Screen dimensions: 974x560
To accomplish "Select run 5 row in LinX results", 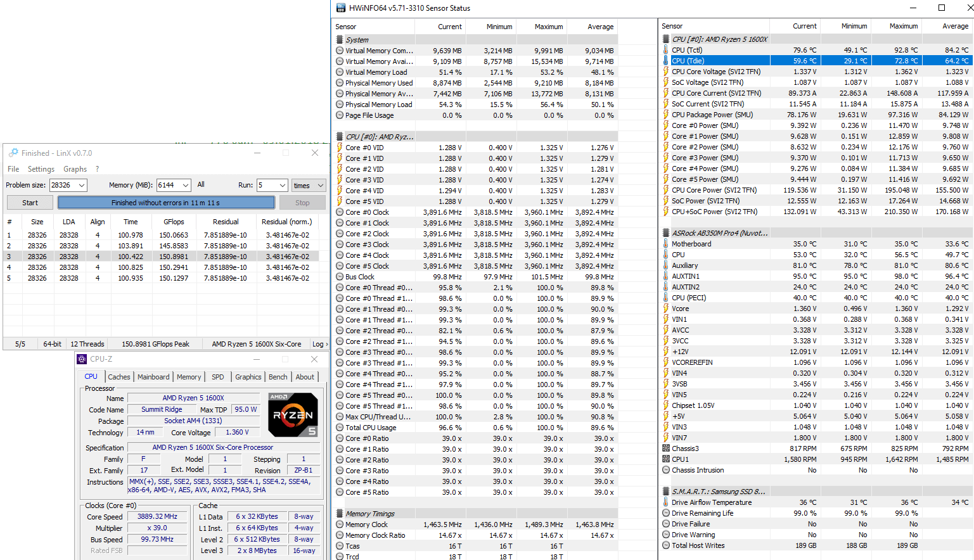I will tap(162, 278).
